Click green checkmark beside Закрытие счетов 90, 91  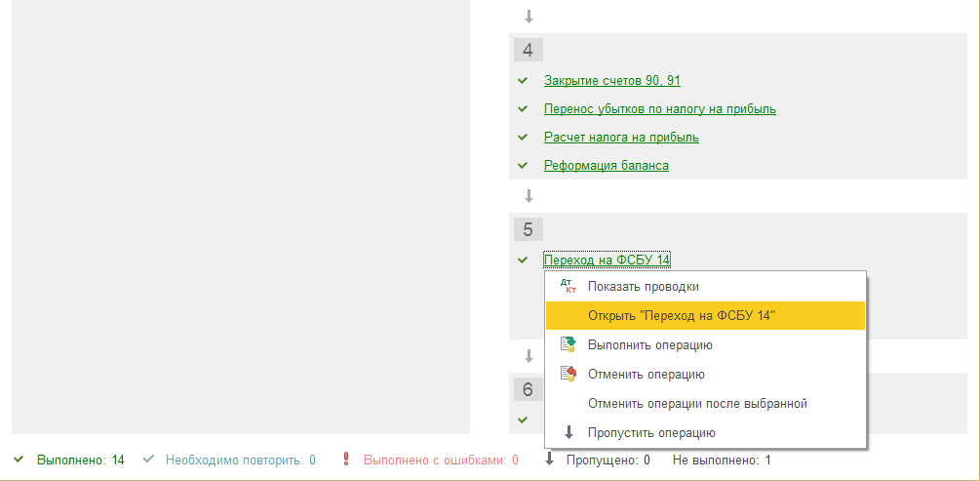tap(523, 81)
